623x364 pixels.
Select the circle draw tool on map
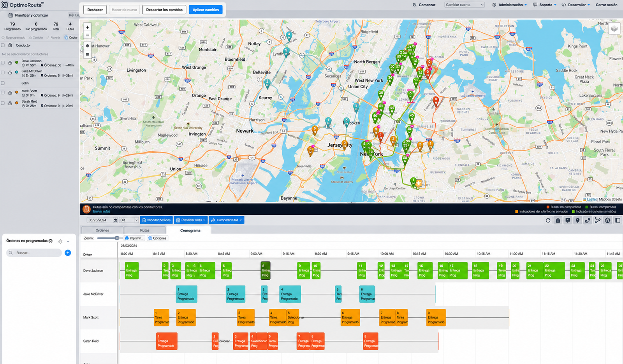point(88,46)
